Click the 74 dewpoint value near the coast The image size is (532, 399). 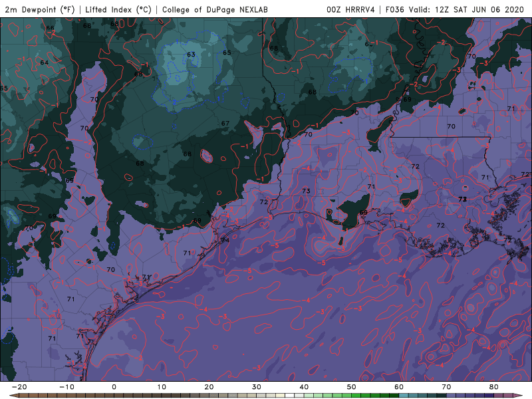(x=225, y=240)
